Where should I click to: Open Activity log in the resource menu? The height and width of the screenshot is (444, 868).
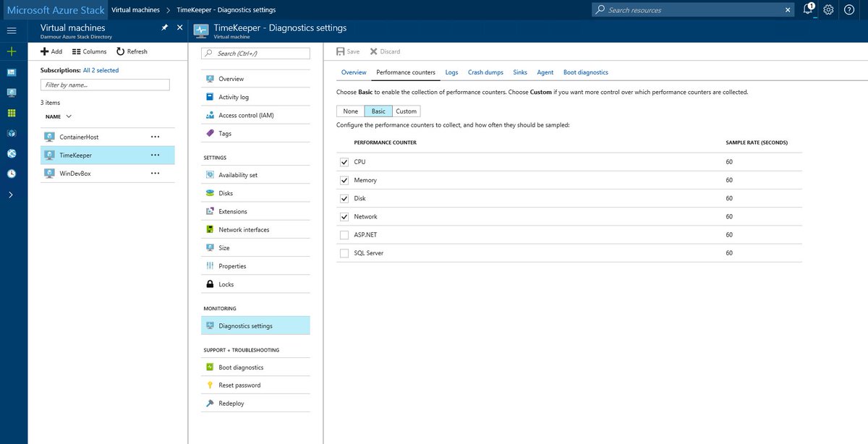tap(255, 97)
